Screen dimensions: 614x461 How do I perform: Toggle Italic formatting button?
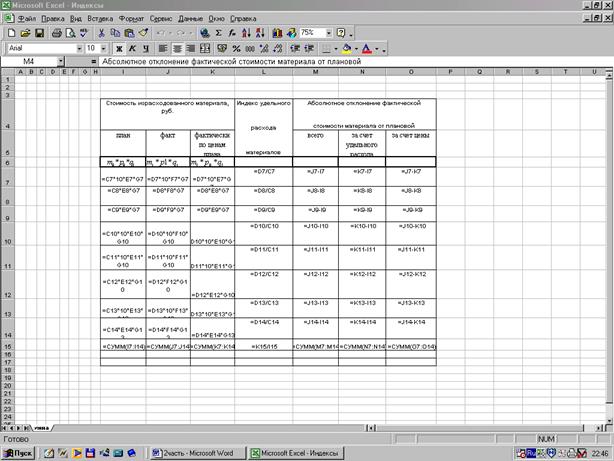point(132,48)
